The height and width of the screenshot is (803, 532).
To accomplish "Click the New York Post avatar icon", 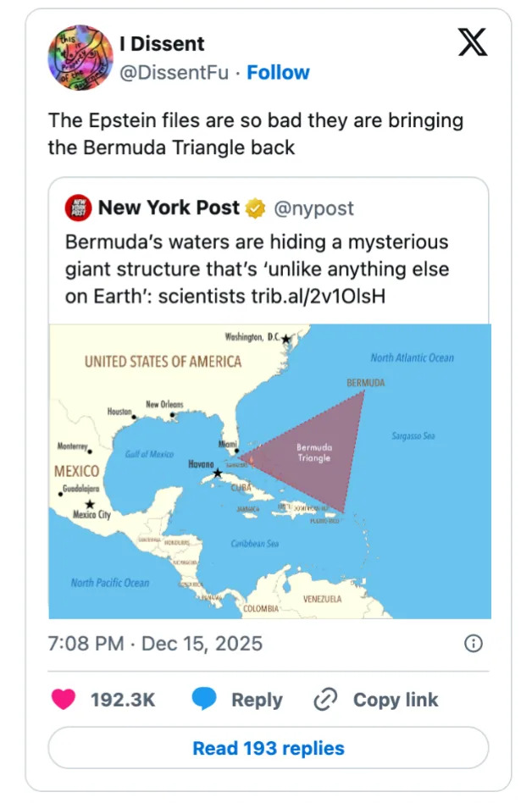I will coord(79,208).
